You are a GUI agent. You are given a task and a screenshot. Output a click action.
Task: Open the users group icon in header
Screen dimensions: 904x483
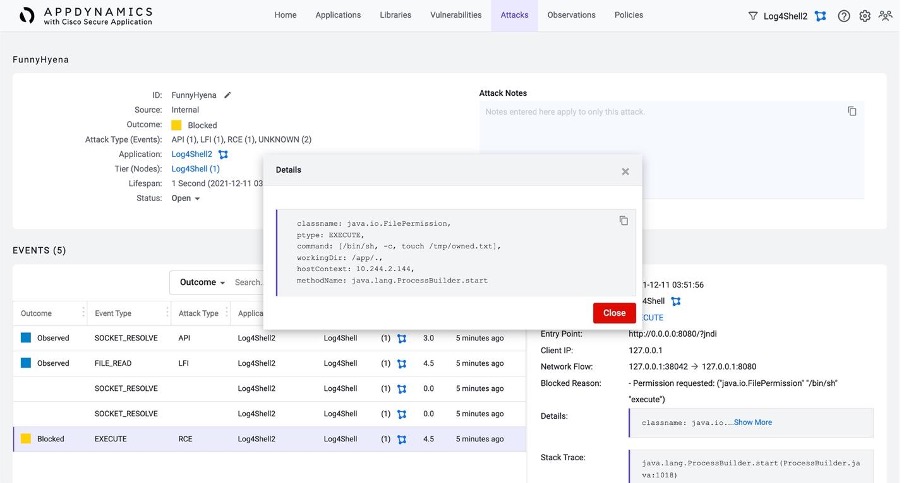(886, 16)
